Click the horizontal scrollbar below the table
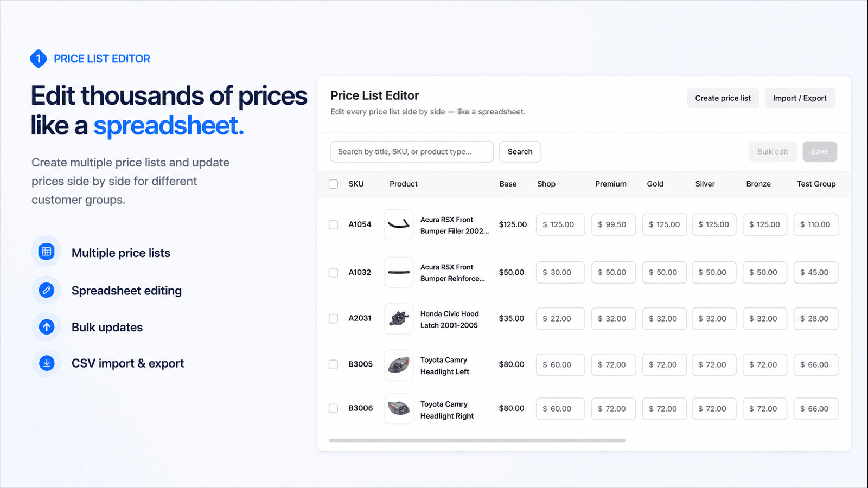Screen dimensions: 868x488 (x=477, y=441)
